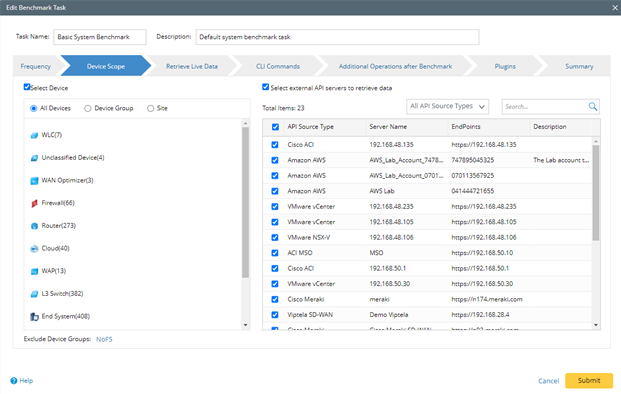Click the search magnifier icon
The height and width of the screenshot is (394, 621).
(592, 107)
